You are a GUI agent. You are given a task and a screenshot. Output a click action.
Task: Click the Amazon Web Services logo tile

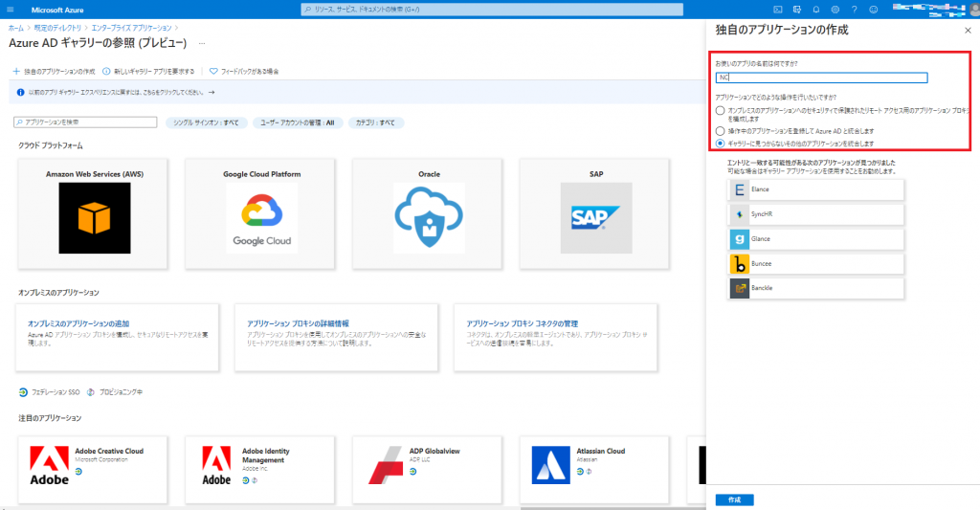tap(95, 218)
